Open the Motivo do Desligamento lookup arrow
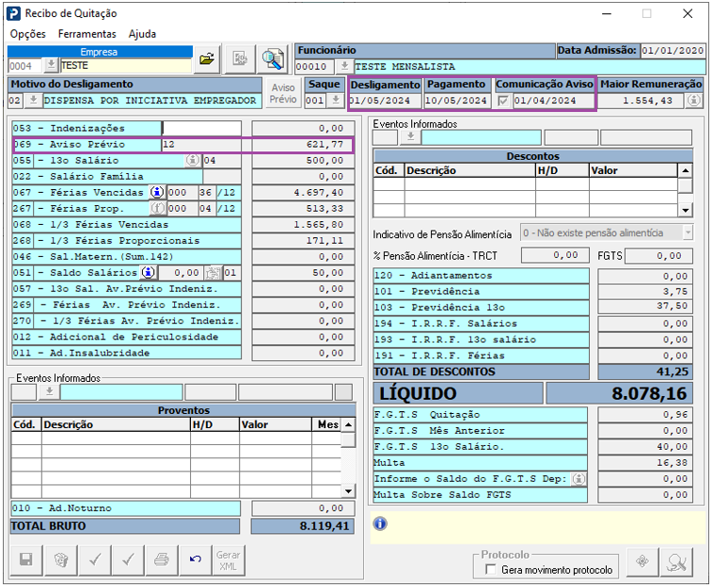This screenshot has height=588, width=713. click(33, 101)
